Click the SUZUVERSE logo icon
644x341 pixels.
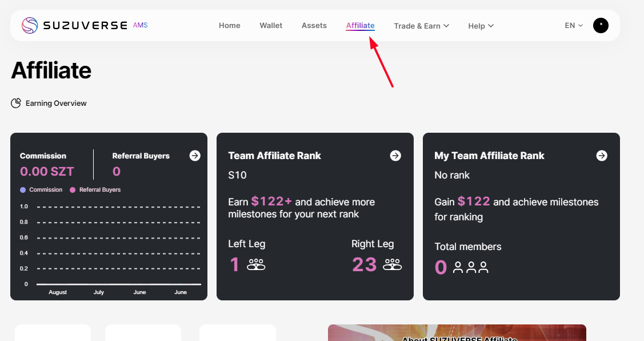(x=30, y=25)
